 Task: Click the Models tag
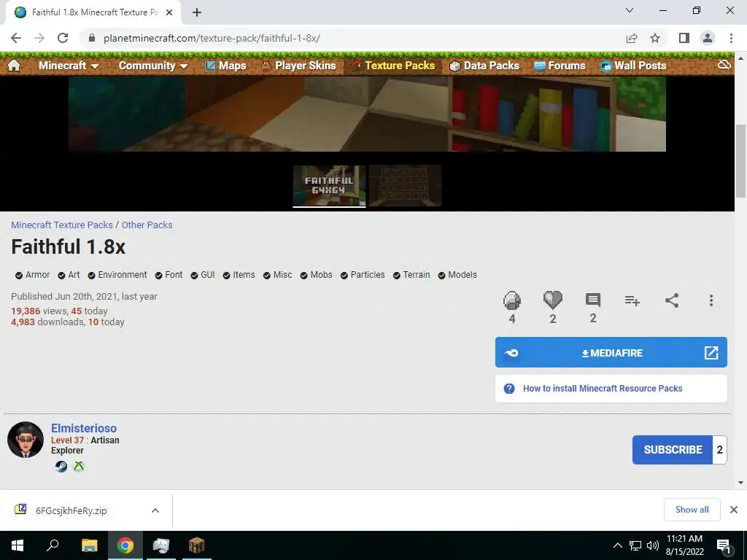457,275
